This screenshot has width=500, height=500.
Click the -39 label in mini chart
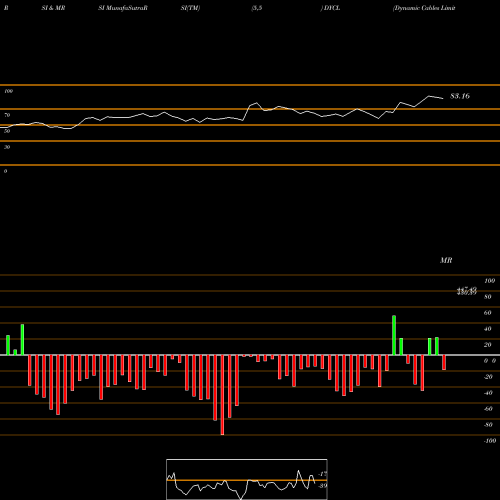(x=322, y=486)
